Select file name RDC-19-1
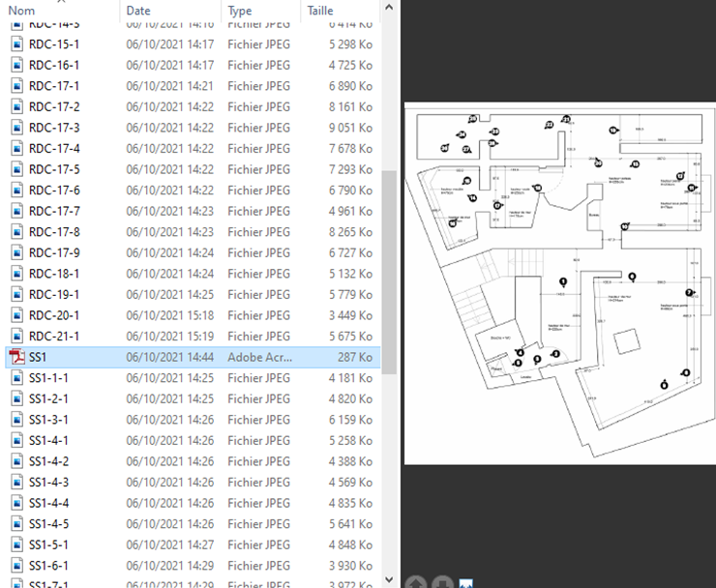716x588 pixels. (x=54, y=294)
